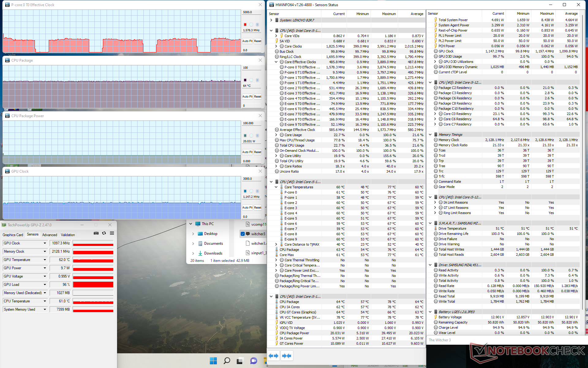Screen dimensions: 588x368
Task: Click the collapse arrows icon in HWiNFO
Action: (x=287, y=356)
